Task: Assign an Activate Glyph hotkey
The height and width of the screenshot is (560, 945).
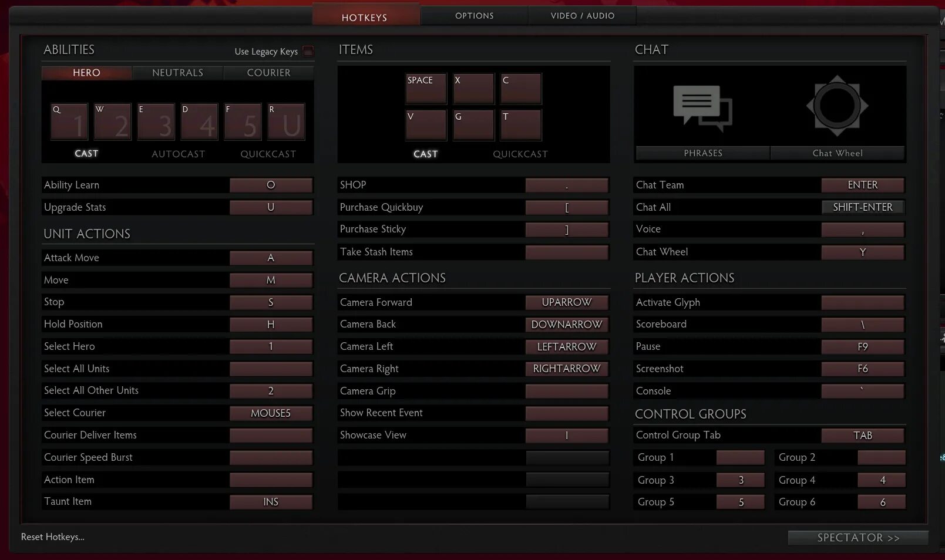Action: coord(863,302)
